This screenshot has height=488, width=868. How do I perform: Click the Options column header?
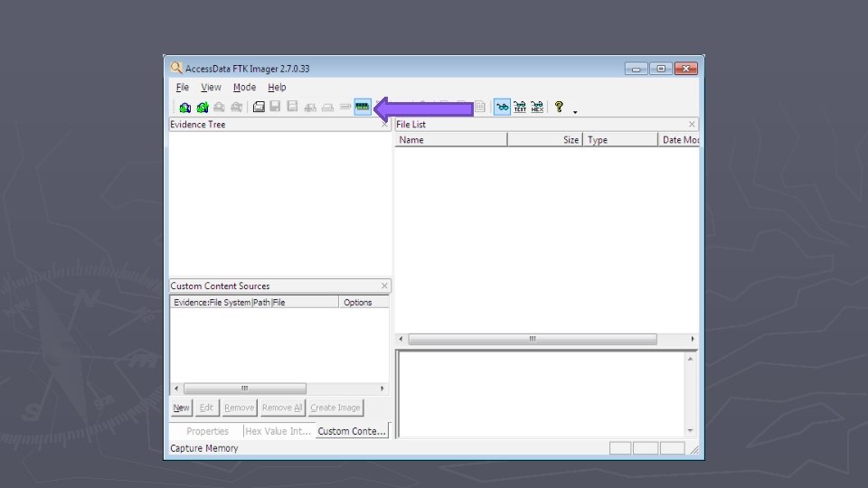pos(363,302)
